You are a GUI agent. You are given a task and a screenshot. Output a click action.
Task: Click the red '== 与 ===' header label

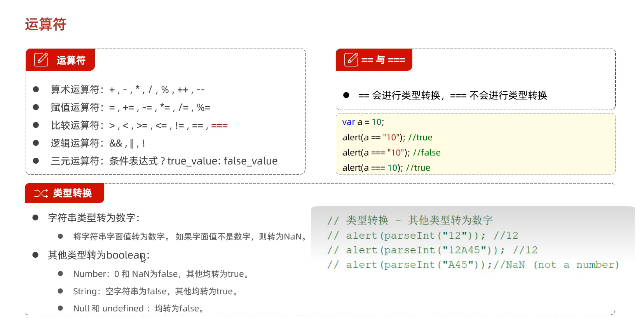click(x=383, y=60)
